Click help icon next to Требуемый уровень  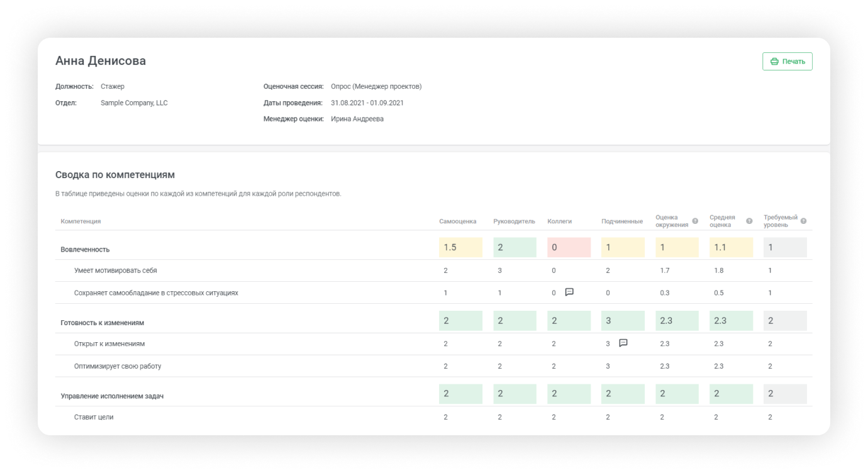803,221
